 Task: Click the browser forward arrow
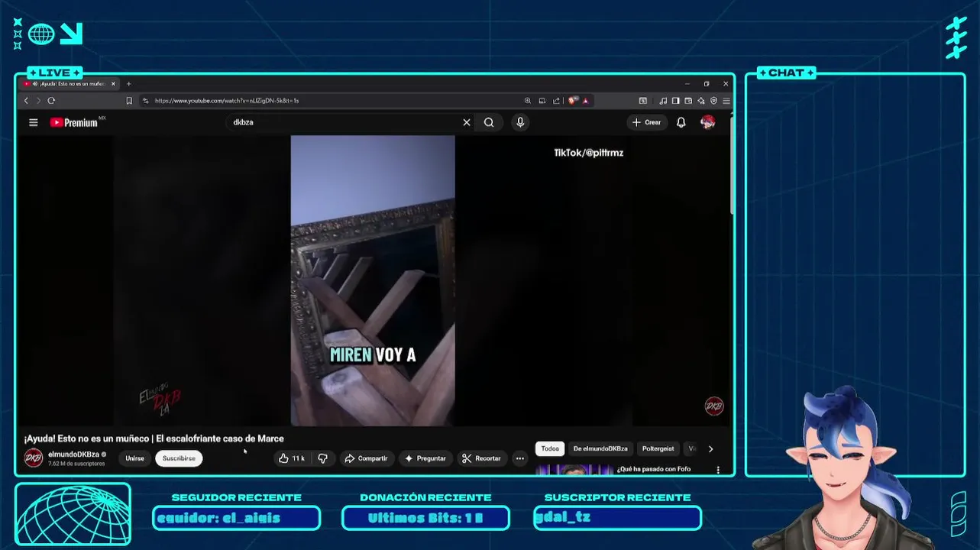click(38, 101)
